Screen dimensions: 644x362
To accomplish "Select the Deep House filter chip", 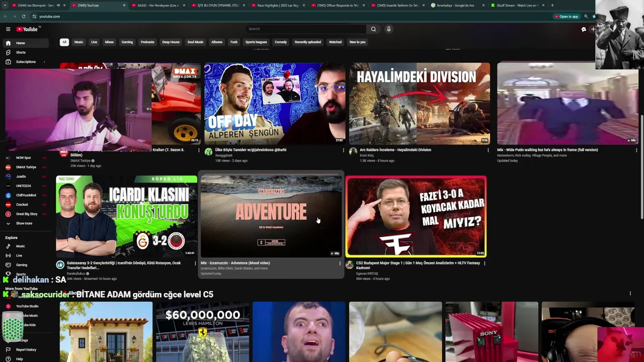I will 171,42.
